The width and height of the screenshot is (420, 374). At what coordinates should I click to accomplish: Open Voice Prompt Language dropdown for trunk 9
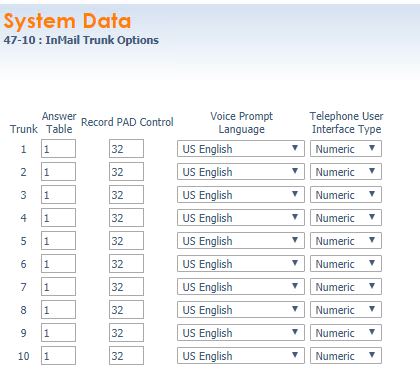pos(241,333)
